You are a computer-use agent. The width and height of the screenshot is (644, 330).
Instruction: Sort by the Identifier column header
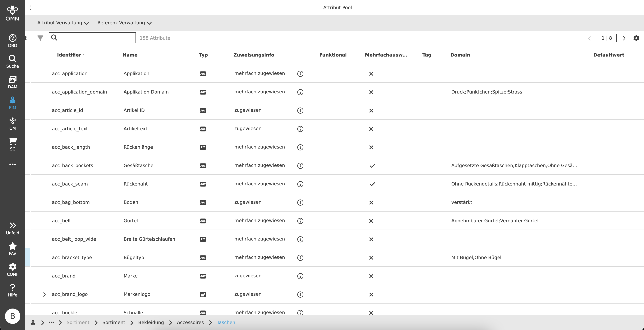coord(69,55)
